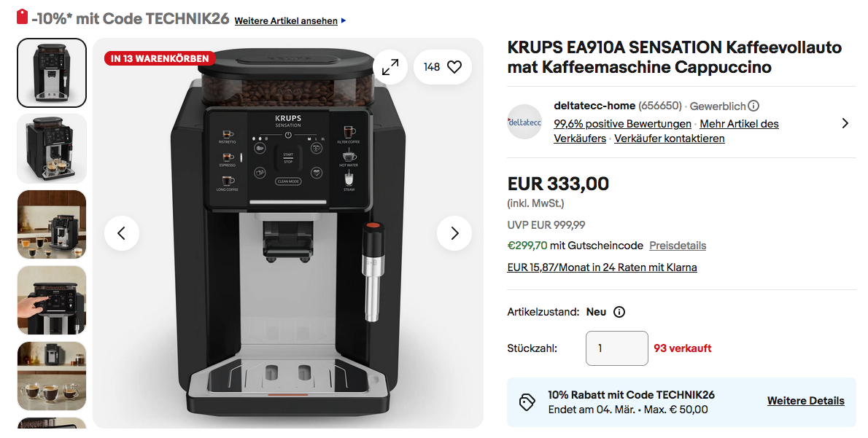
Task: Select the thumbnail showing three glass cups
Action: pos(52,376)
